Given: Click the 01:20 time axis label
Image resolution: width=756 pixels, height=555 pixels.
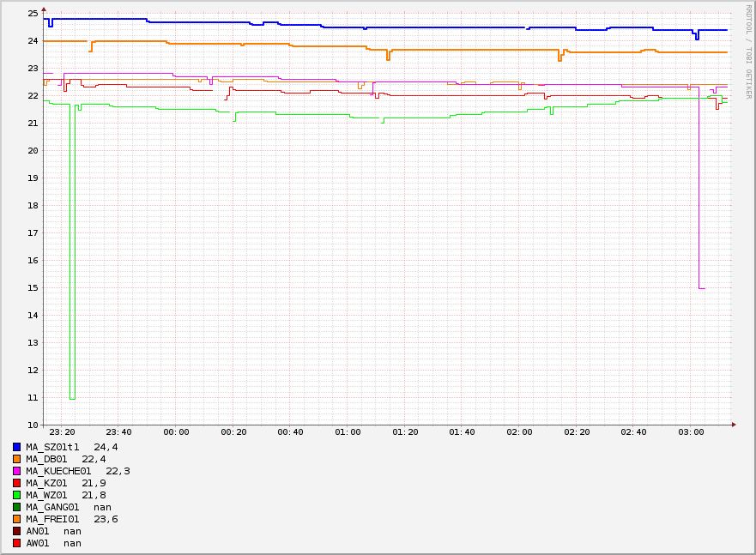Looking at the screenshot, I should click(405, 432).
